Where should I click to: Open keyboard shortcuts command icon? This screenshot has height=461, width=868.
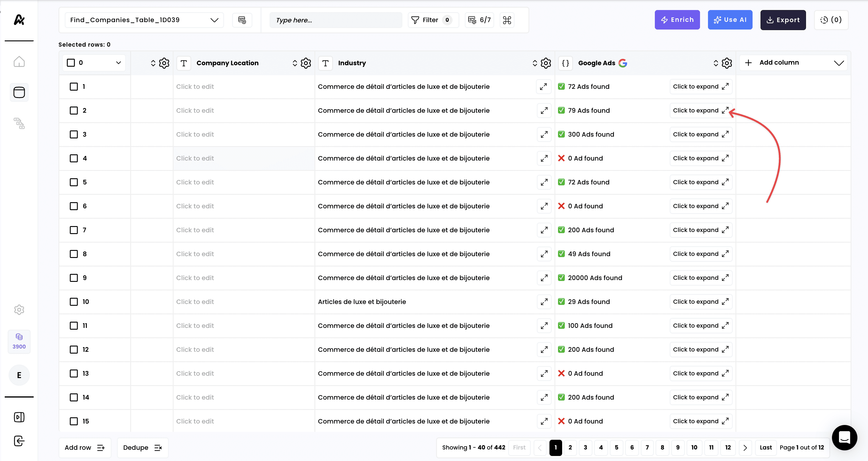point(507,20)
